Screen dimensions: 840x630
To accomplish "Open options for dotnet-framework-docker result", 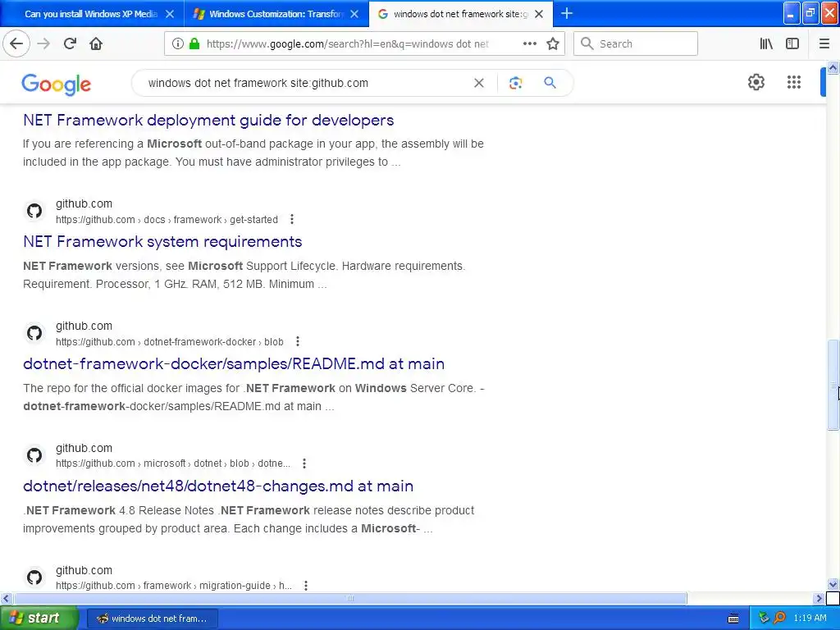I will (298, 341).
